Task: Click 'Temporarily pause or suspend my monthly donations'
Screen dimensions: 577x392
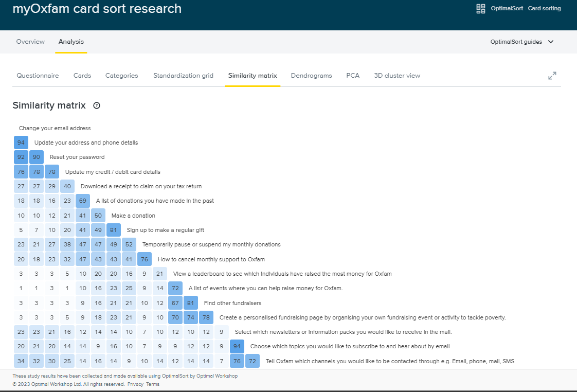Action: (211, 245)
